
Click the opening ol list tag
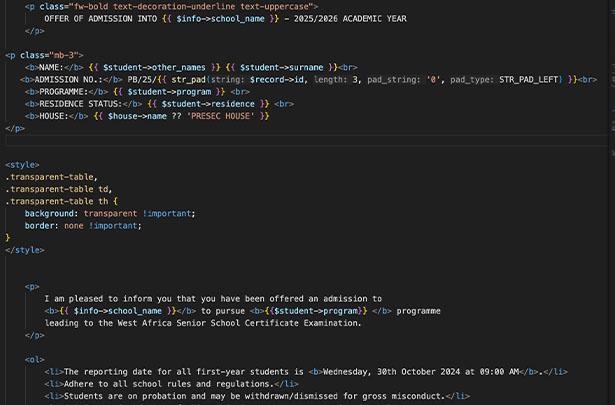coord(35,359)
